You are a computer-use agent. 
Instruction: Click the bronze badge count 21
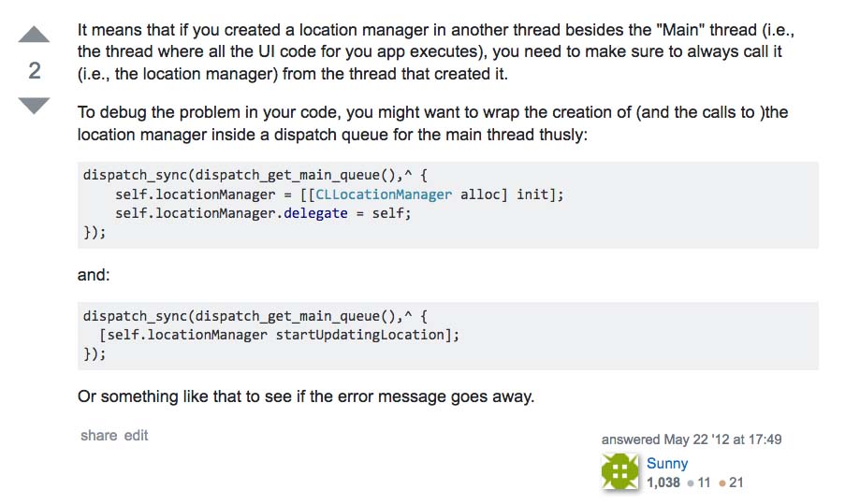point(736,482)
